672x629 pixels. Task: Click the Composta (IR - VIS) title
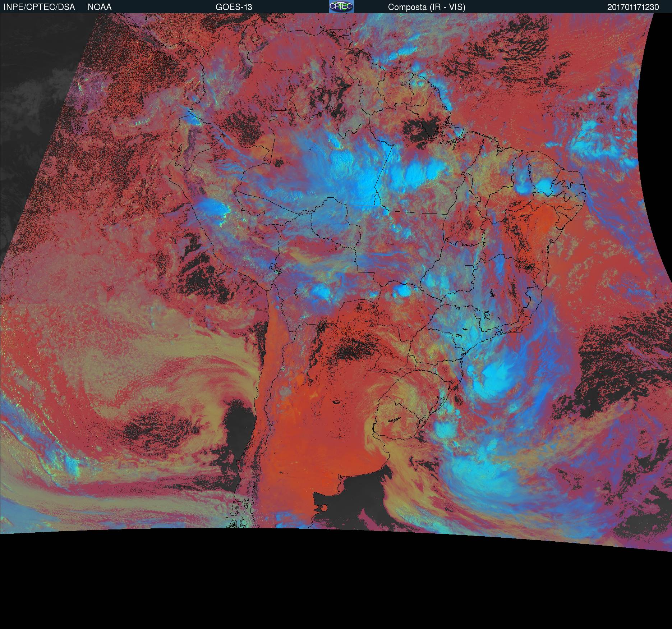[427, 7]
